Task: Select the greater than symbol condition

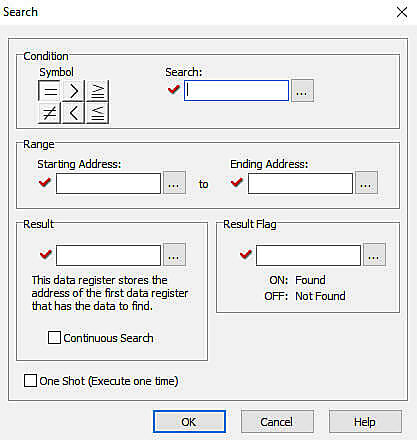Action: pos(74,91)
